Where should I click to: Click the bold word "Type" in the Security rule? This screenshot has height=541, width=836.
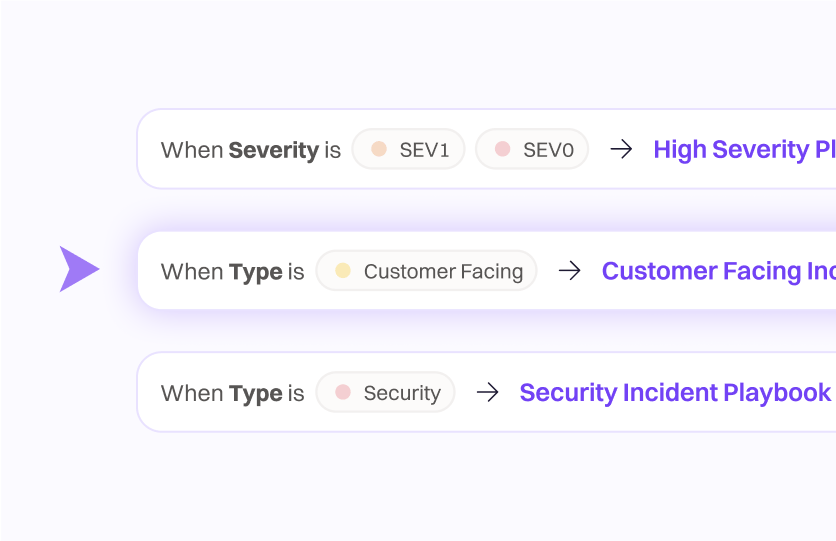tap(255, 393)
